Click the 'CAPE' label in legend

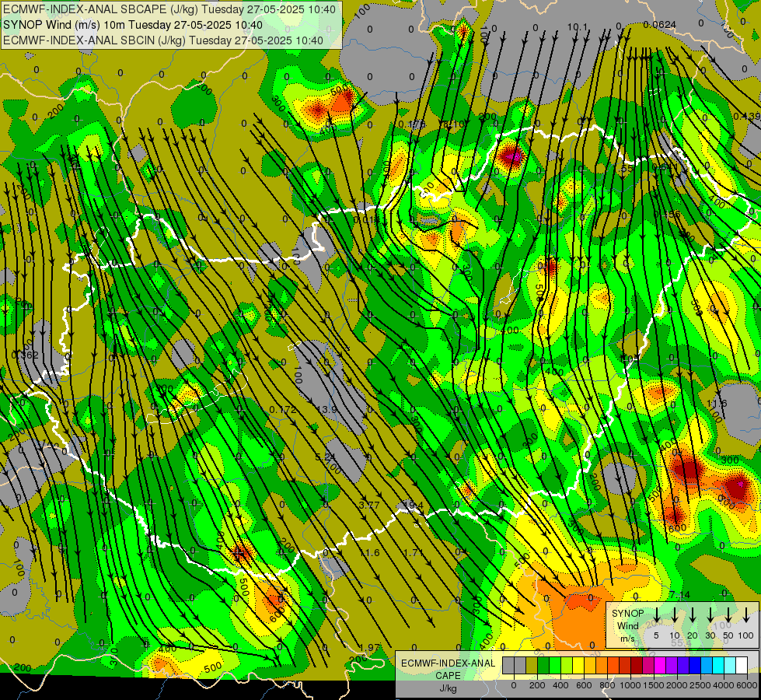(x=448, y=676)
